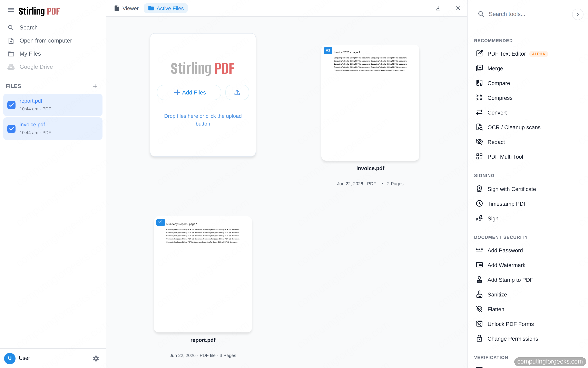Click invoice.pdf file name in FILES list

(x=32, y=125)
